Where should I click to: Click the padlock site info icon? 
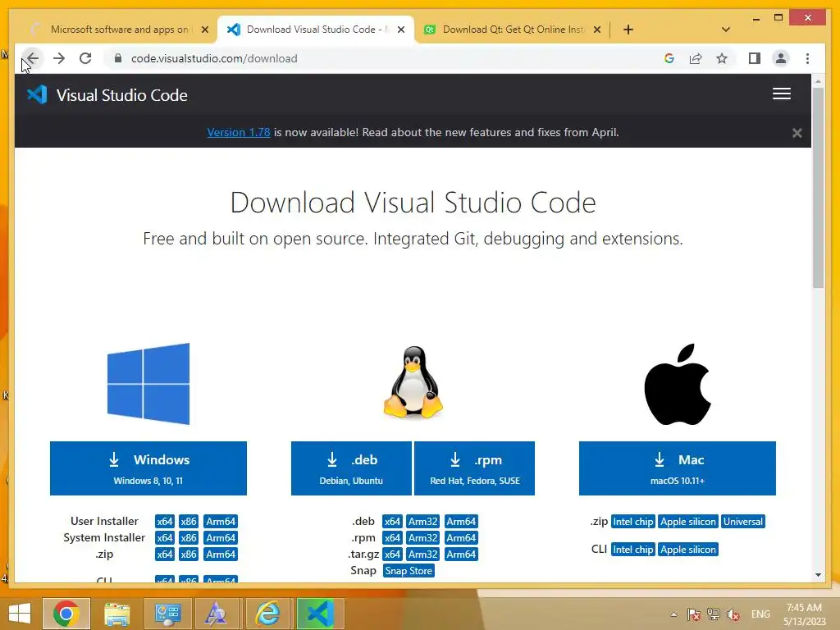click(x=118, y=58)
